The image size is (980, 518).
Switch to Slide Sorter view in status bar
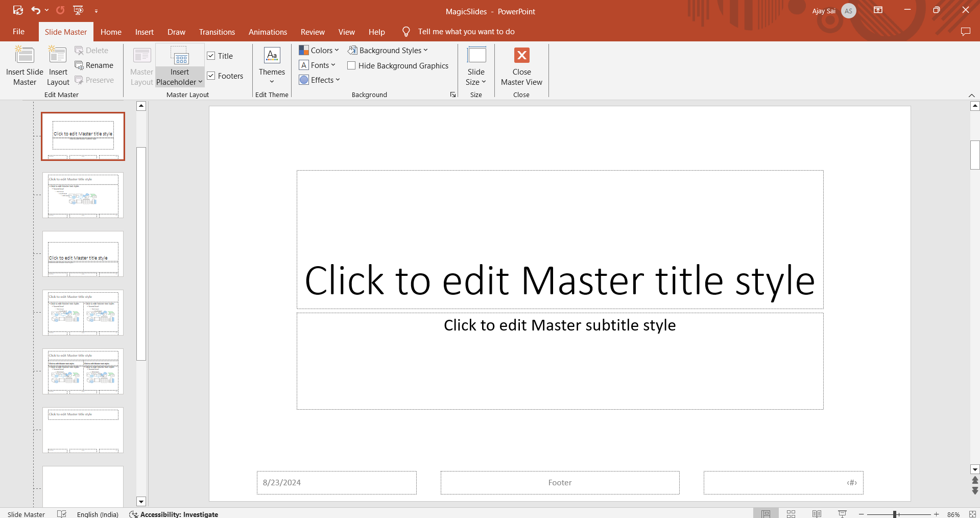(791, 514)
